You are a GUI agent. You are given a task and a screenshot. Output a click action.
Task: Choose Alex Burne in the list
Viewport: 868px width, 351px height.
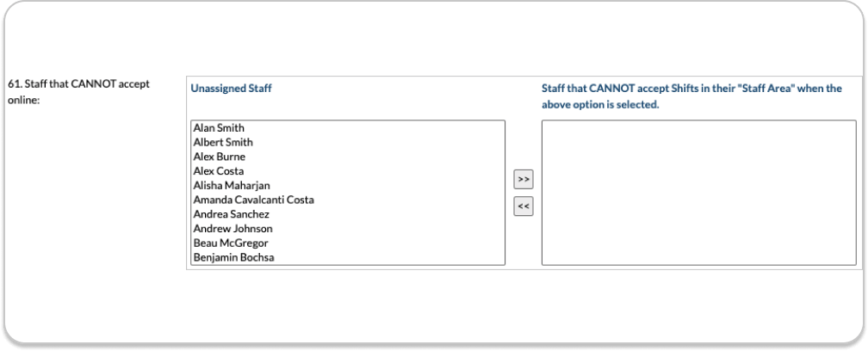220,157
